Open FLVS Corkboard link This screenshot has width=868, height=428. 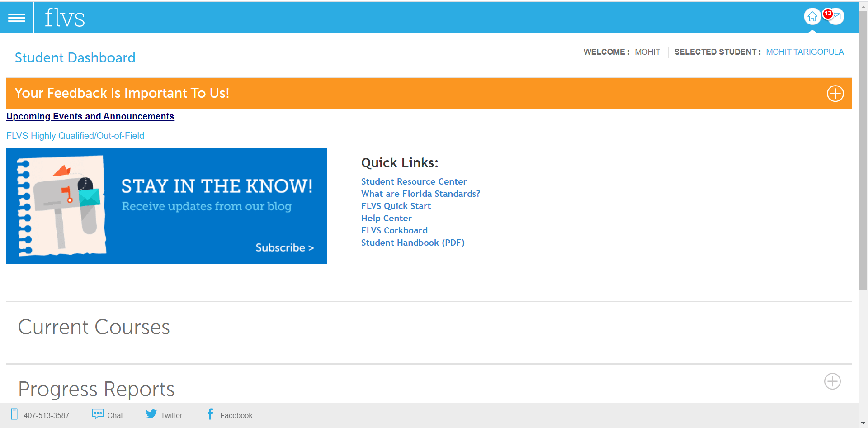pos(394,230)
